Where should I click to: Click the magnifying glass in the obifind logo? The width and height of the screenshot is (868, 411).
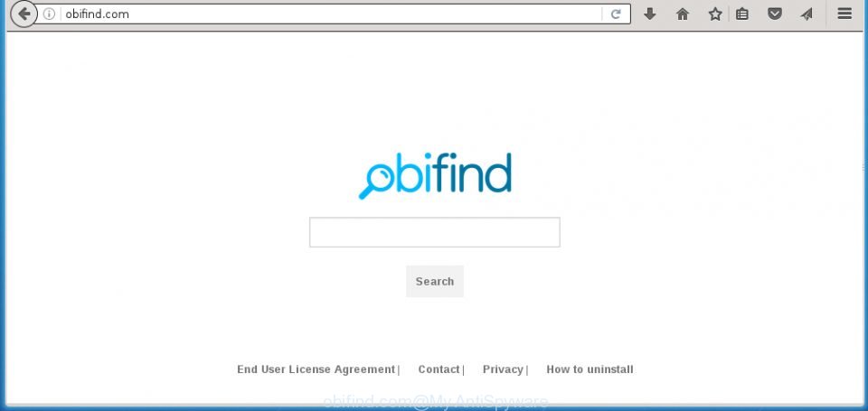click(375, 182)
